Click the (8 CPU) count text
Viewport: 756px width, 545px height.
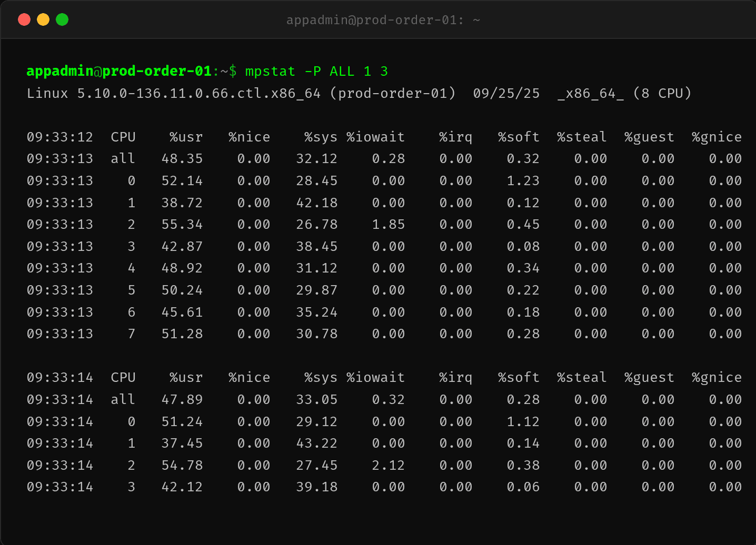662,93
